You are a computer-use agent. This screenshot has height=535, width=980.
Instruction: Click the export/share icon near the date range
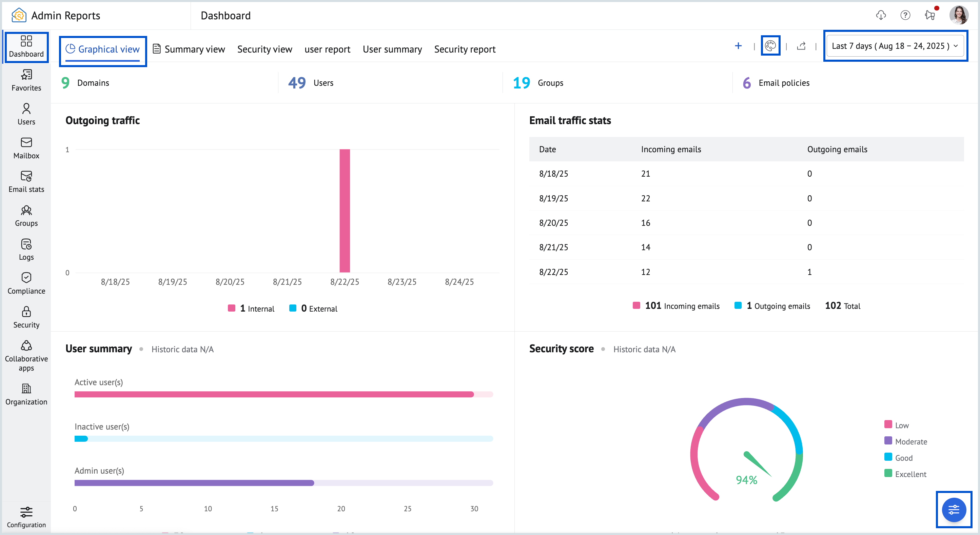tap(801, 46)
